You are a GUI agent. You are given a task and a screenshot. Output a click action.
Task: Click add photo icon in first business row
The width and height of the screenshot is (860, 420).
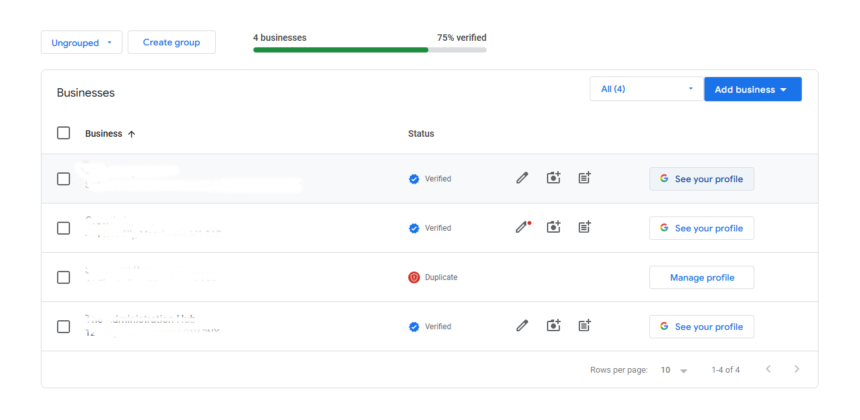(x=553, y=178)
